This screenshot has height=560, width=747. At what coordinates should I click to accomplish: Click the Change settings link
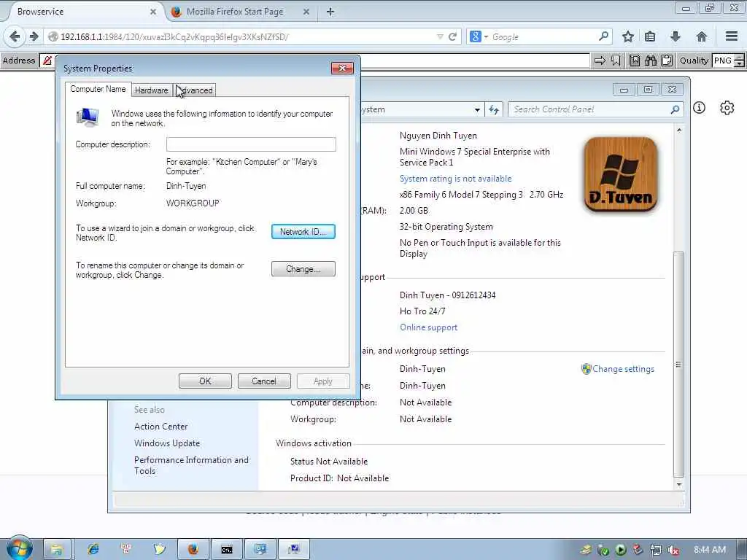click(x=623, y=369)
